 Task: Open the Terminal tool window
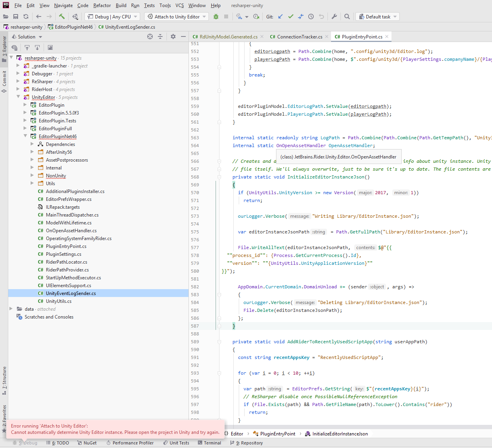[209, 443]
